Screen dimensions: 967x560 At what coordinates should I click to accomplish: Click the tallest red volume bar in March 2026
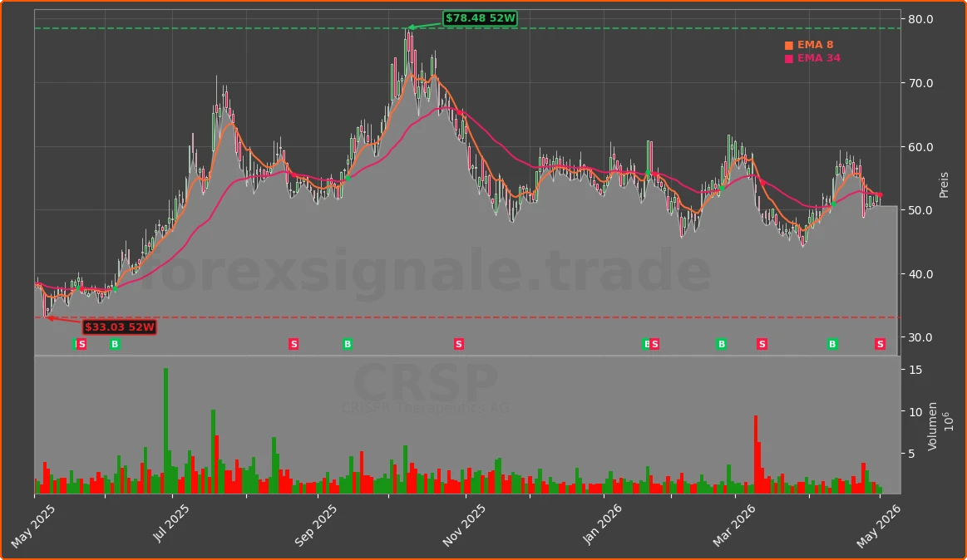(756, 454)
